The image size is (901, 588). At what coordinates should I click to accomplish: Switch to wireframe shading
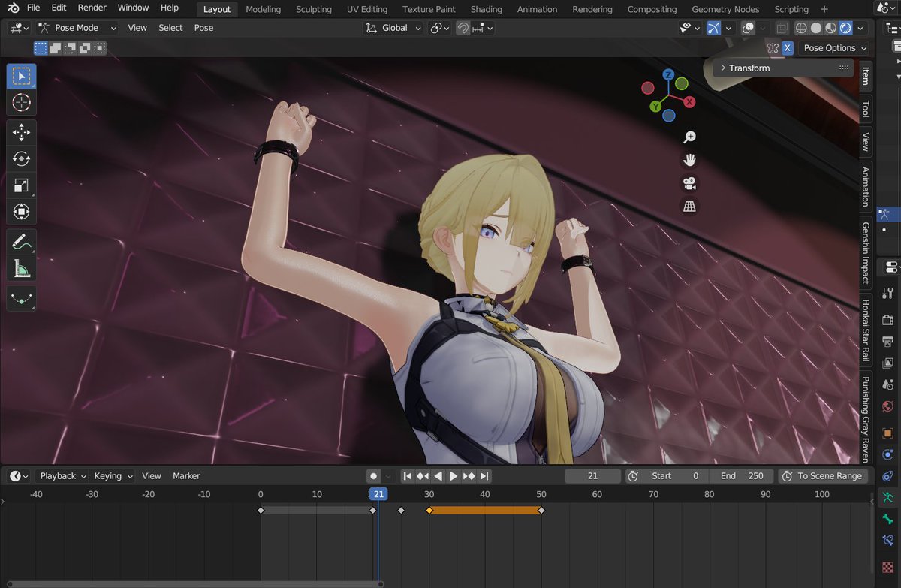coord(801,28)
